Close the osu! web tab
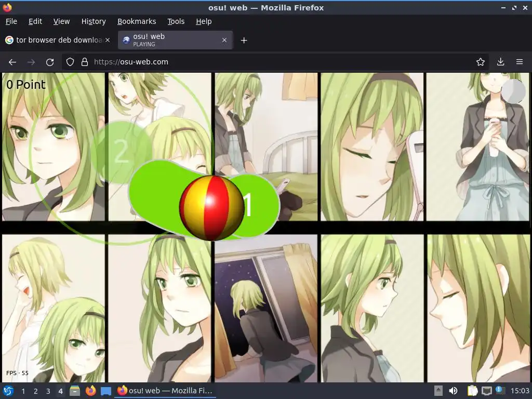The image size is (532, 399). 224,40
